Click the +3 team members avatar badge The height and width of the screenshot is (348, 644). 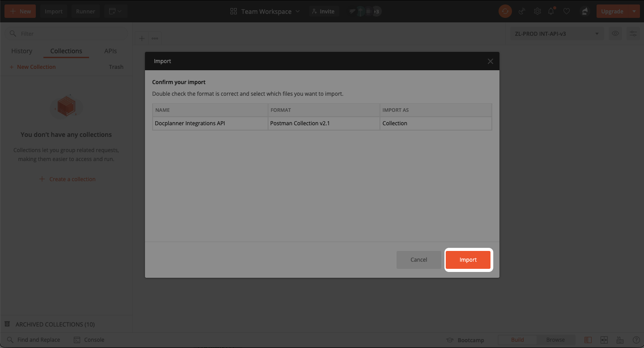(x=377, y=11)
